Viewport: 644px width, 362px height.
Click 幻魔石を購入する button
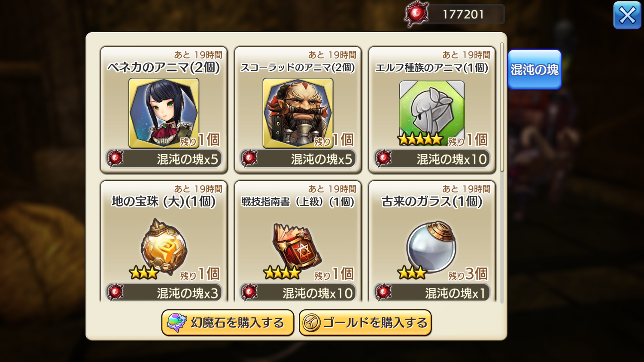pyautogui.click(x=228, y=322)
